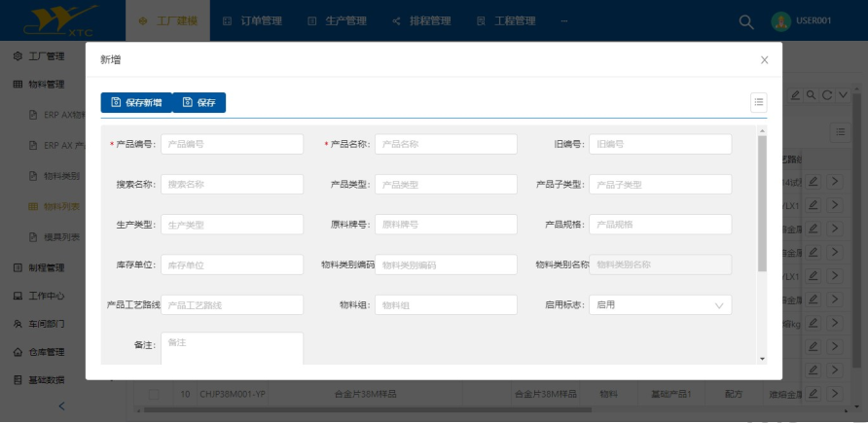Focus the 生产类型 input field

click(232, 225)
